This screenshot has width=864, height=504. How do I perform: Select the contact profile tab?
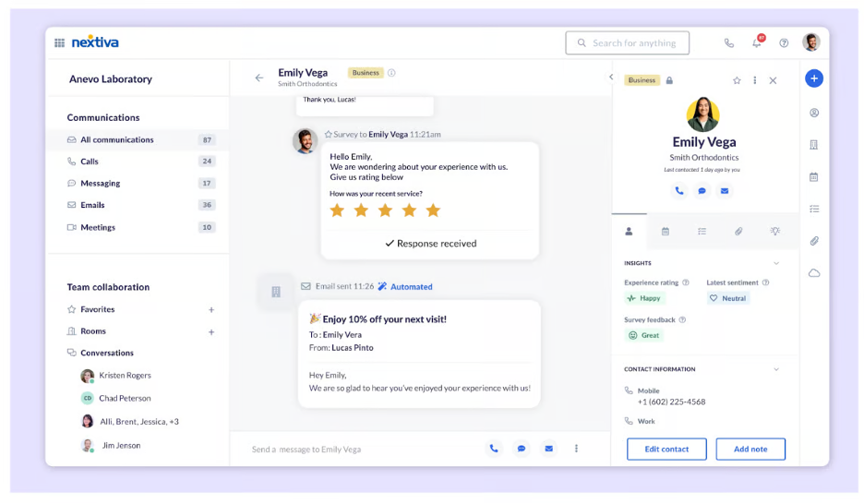[629, 232]
